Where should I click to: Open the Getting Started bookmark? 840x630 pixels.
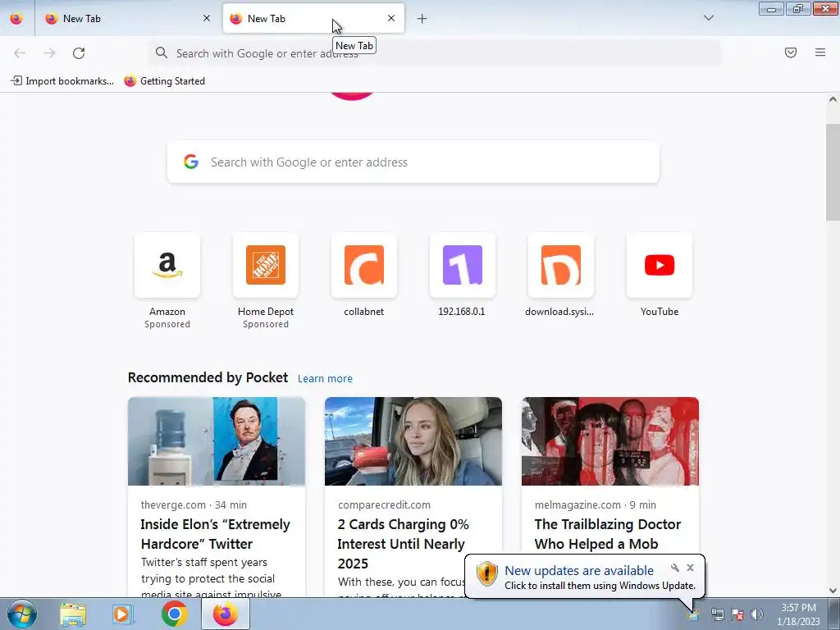[x=164, y=81]
